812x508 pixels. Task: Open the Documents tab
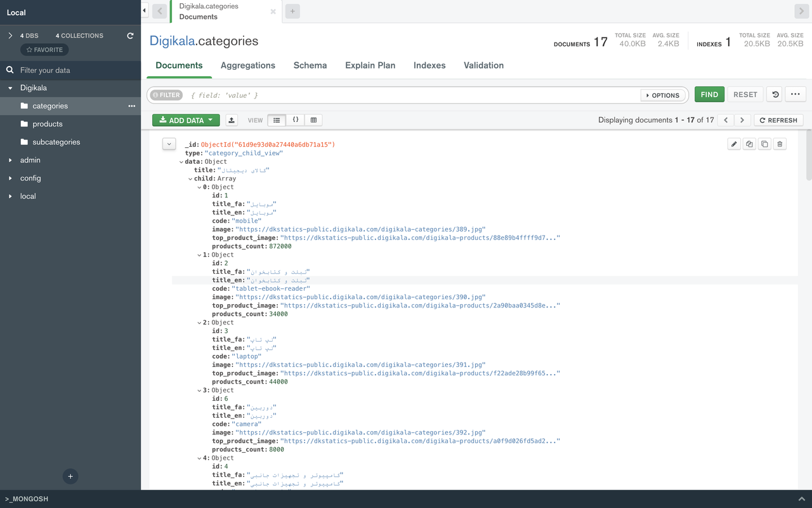pyautogui.click(x=179, y=65)
